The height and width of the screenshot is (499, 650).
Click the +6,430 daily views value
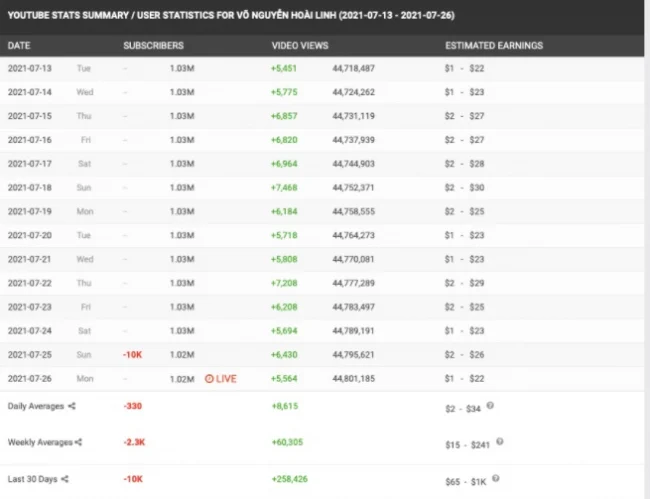click(284, 355)
